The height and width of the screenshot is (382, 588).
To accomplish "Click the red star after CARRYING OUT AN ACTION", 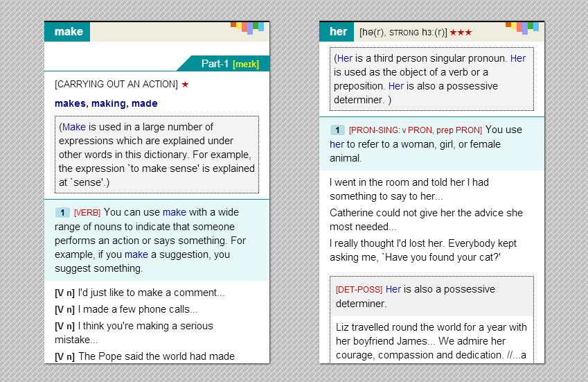I will [x=185, y=85].
